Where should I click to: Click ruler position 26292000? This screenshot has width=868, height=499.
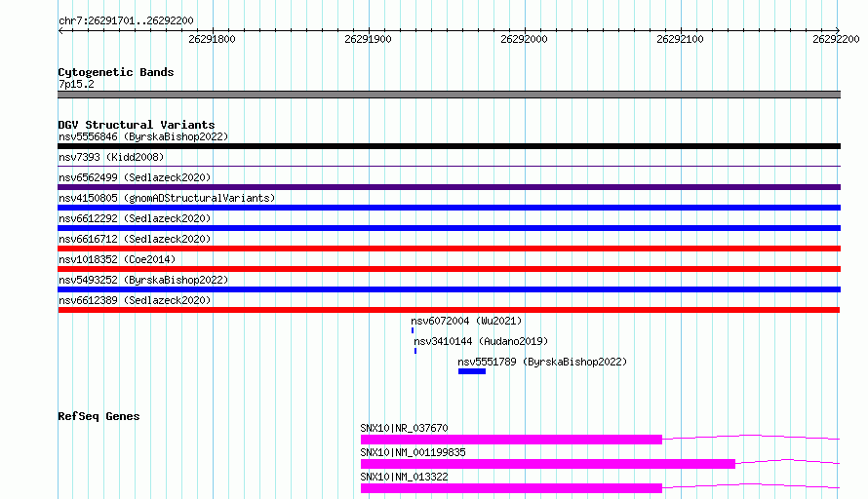tap(525, 39)
